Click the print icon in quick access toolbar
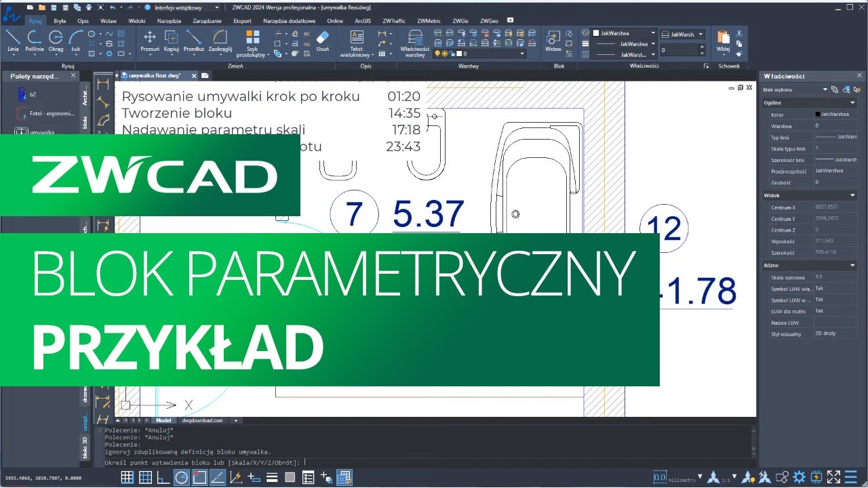 88,7
